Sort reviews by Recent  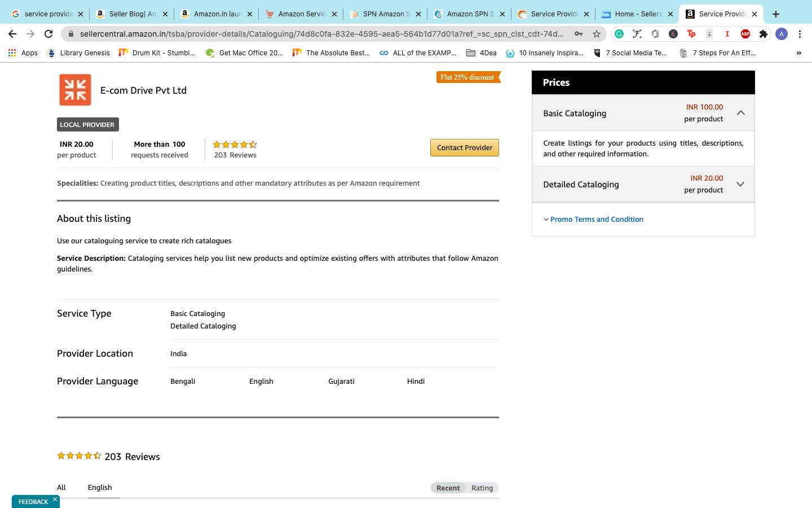pos(448,488)
